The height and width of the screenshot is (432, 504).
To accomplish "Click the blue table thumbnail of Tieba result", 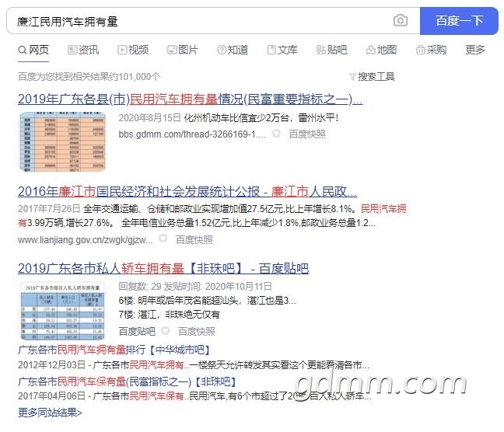I will click(62, 311).
